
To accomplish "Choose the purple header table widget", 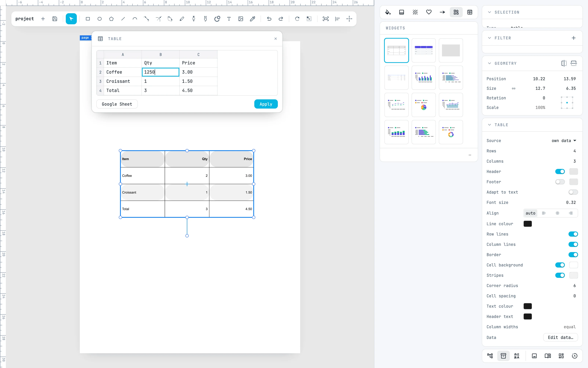I will pos(424,50).
